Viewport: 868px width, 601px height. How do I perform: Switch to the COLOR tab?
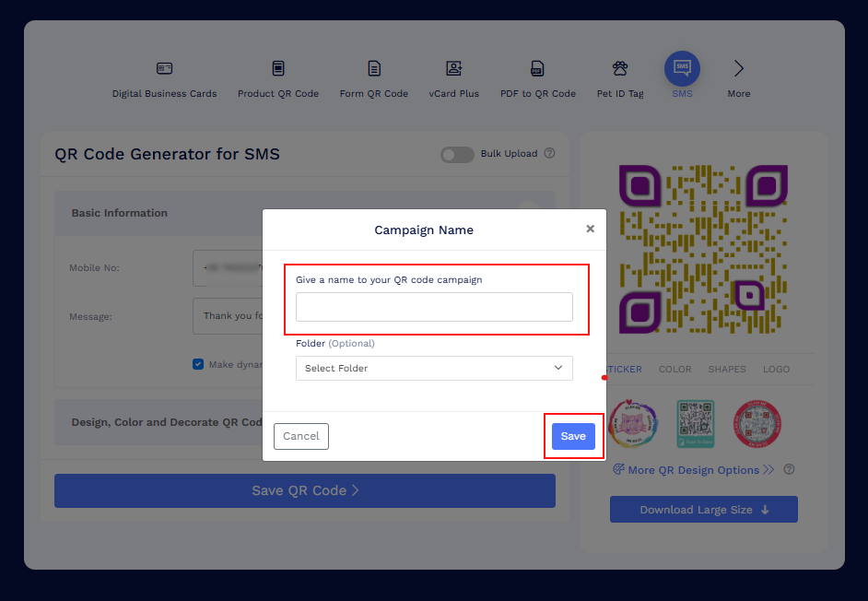674,369
